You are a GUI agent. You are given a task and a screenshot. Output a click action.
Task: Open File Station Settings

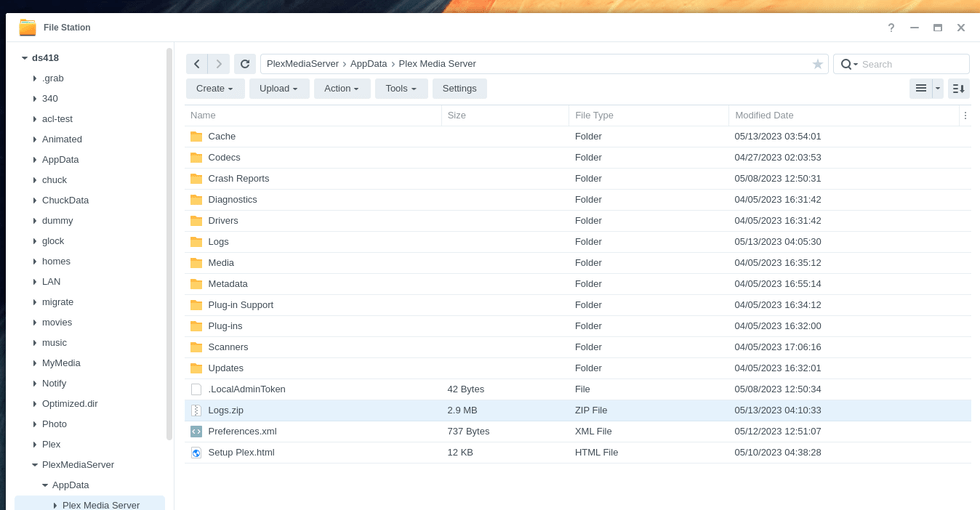[x=459, y=89]
